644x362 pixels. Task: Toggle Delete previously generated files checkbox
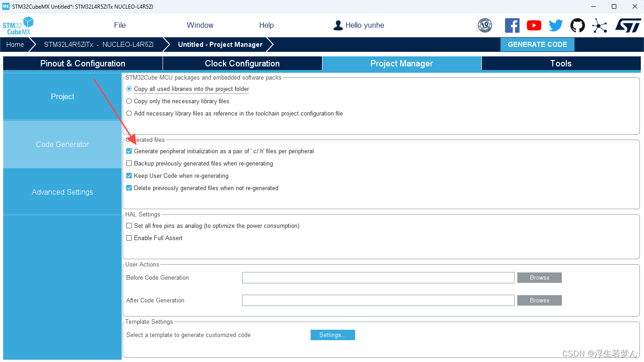coord(129,188)
